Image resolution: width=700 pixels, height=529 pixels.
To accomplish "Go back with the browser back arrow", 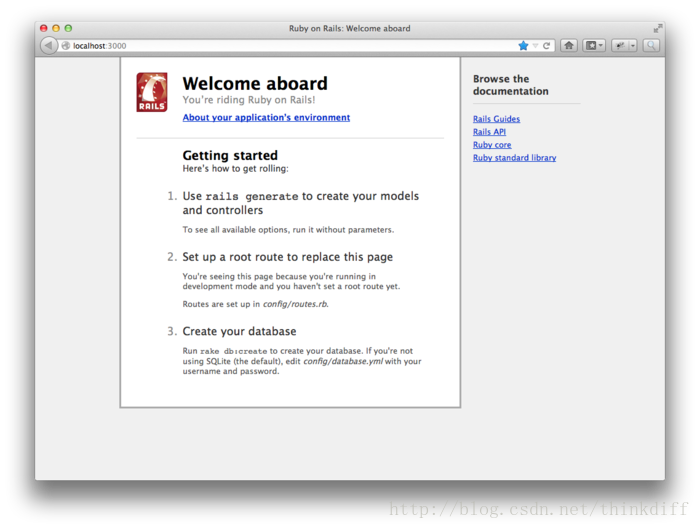I will (48, 46).
